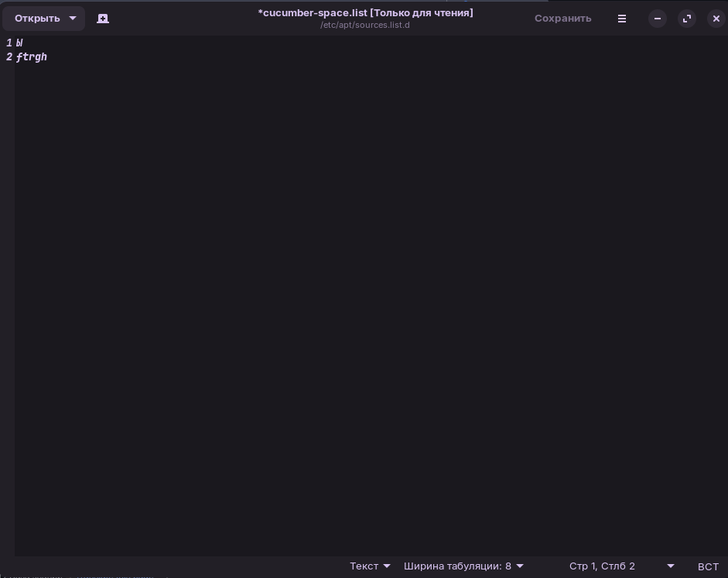Click the *cucumber-space.list window title
The width and height of the screenshot is (728, 578).
click(x=365, y=13)
